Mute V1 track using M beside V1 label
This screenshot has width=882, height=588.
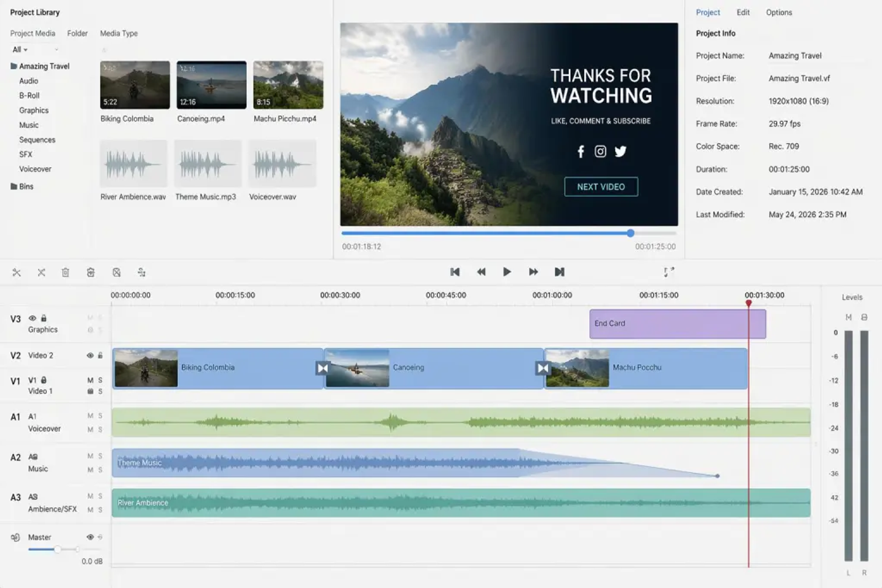click(x=90, y=380)
